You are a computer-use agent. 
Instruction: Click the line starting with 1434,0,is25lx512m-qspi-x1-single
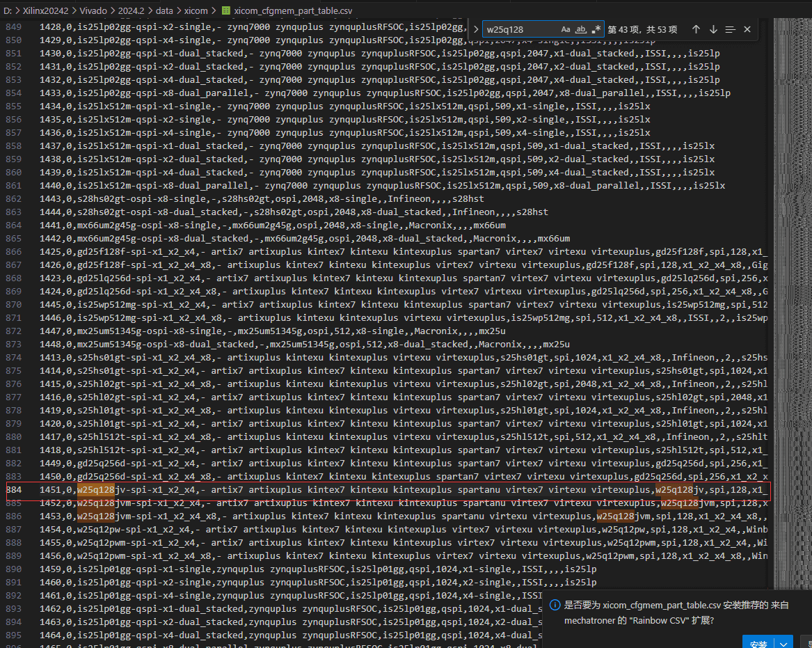pos(345,106)
